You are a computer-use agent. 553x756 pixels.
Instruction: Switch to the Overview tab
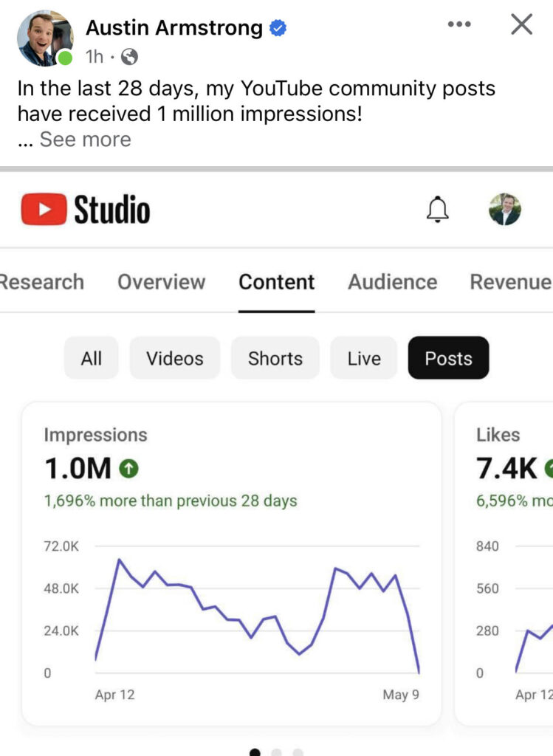tap(161, 282)
